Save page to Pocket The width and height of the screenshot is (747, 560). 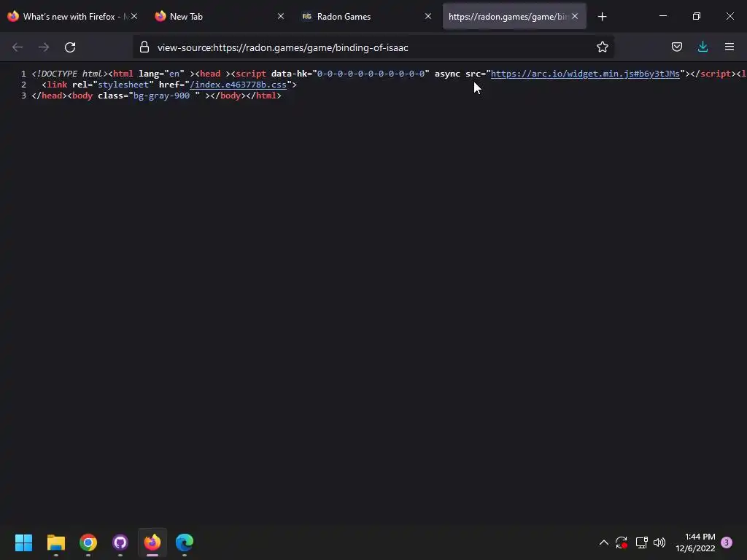pyautogui.click(x=676, y=47)
